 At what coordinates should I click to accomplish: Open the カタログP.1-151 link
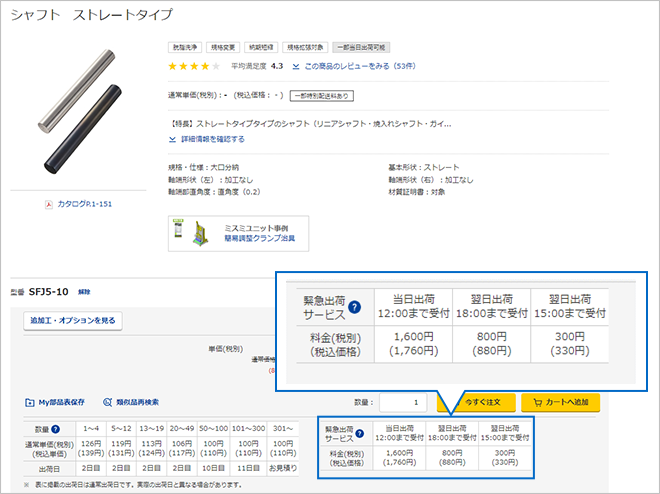(85, 204)
